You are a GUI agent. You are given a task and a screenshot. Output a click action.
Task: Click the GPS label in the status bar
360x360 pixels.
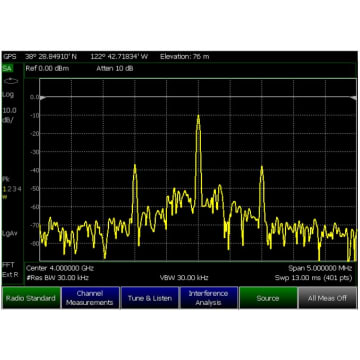pyautogui.click(x=9, y=56)
